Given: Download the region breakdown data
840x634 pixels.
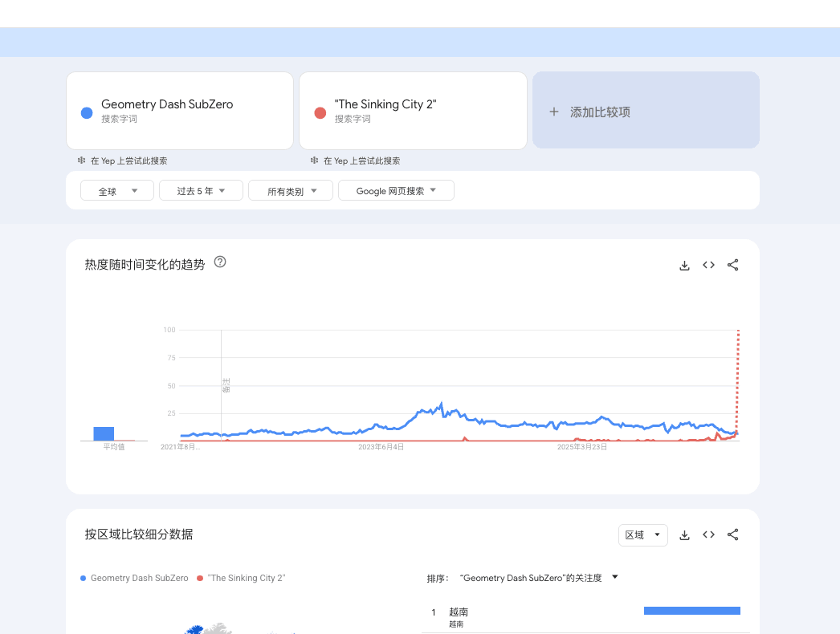Looking at the screenshot, I should coord(684,535).
